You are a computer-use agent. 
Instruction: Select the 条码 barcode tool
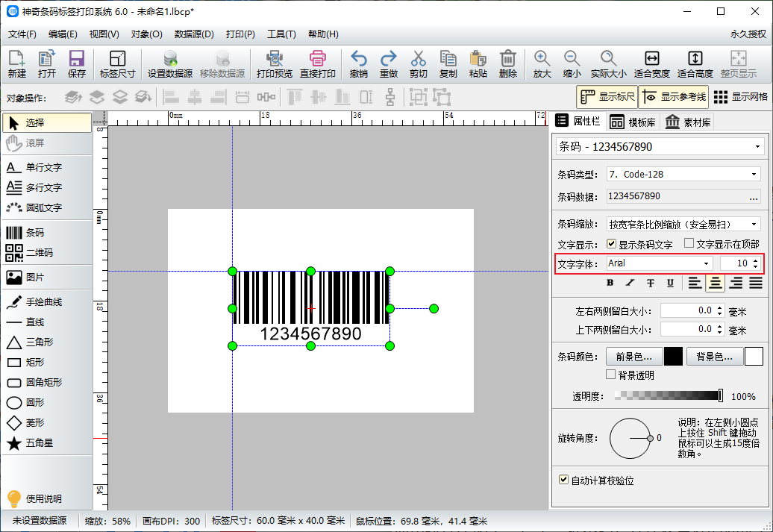pyautogui.click(x=47, y=232)
